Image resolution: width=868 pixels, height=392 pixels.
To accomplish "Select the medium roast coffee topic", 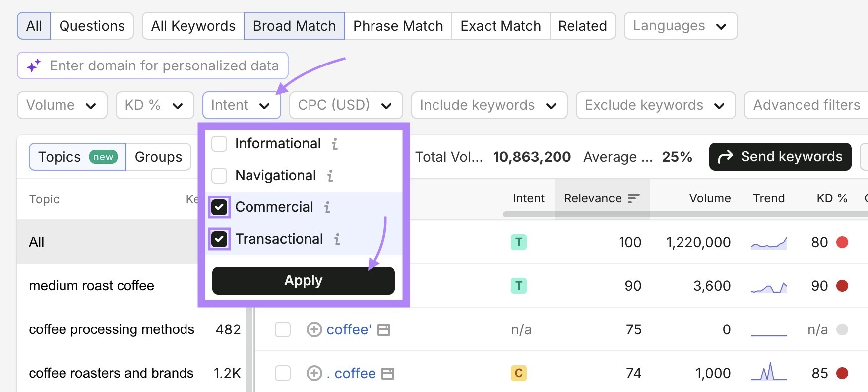I will (x=92, y=286).
